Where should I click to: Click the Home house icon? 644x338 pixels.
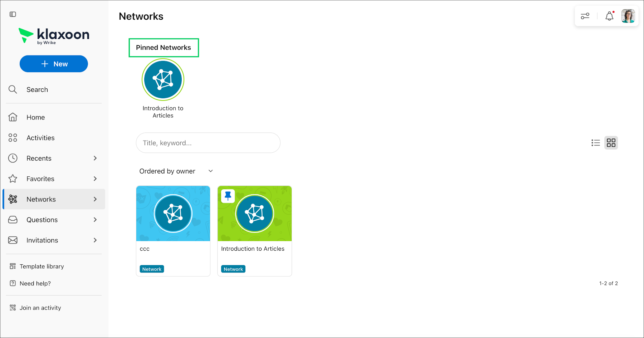[13, 117]
